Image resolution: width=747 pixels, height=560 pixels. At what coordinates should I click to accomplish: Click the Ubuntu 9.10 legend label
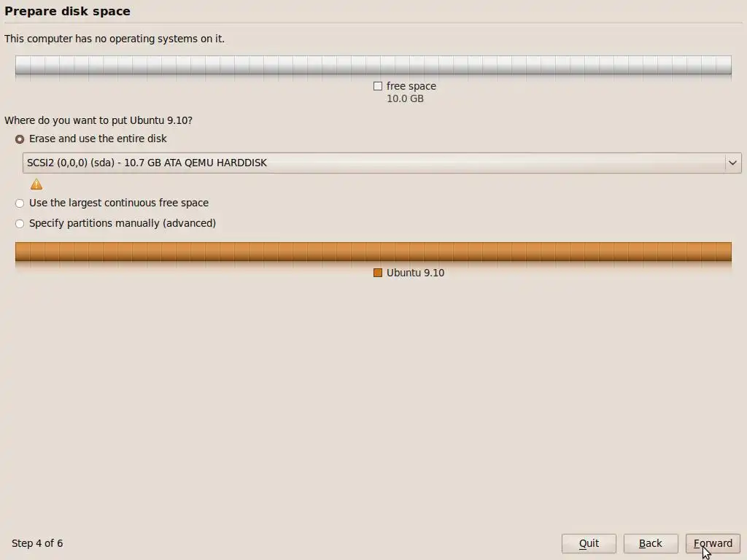pos(415,273)
